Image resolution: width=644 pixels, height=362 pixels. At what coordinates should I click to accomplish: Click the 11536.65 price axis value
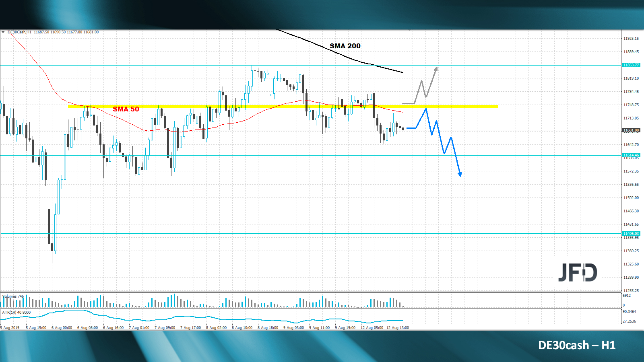tap(631, 185)
